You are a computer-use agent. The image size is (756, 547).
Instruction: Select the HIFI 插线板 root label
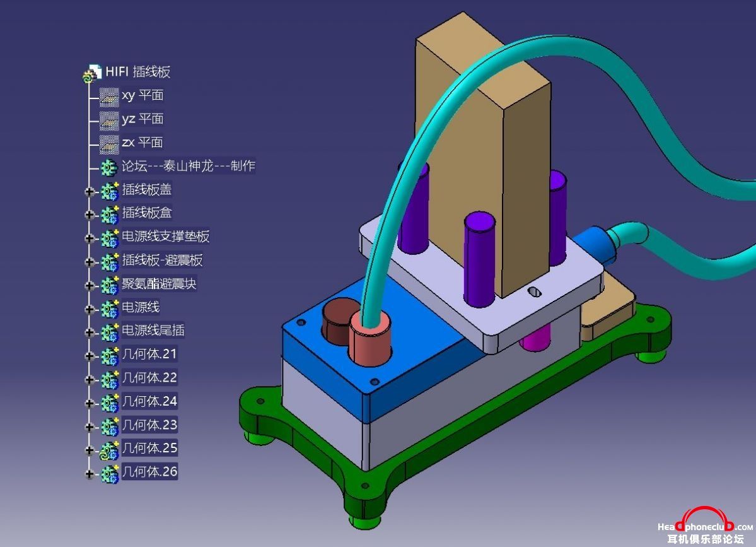[x=138, y=72]
